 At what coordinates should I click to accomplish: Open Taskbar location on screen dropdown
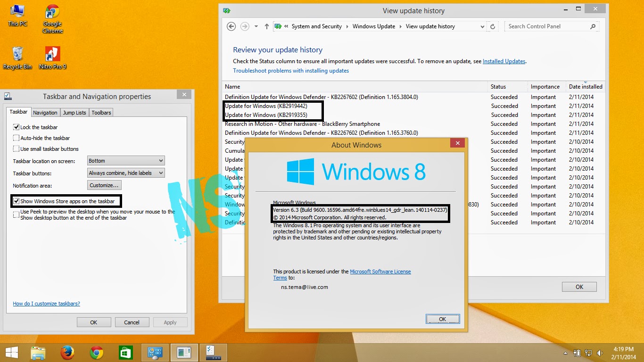point(126,161)
